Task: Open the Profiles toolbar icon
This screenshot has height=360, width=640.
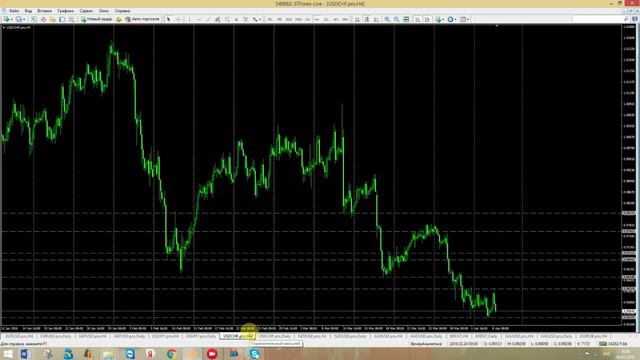Action: 18,19
